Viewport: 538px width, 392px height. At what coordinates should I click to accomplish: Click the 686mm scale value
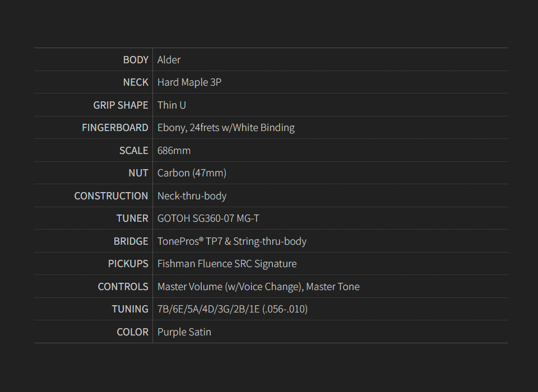[x=174, y=151]
